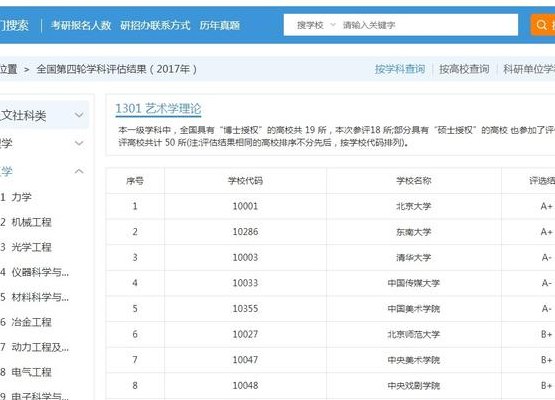This screenshot has height=400, width=555.
Task: Click school code 10003
Action: (245, 257)
